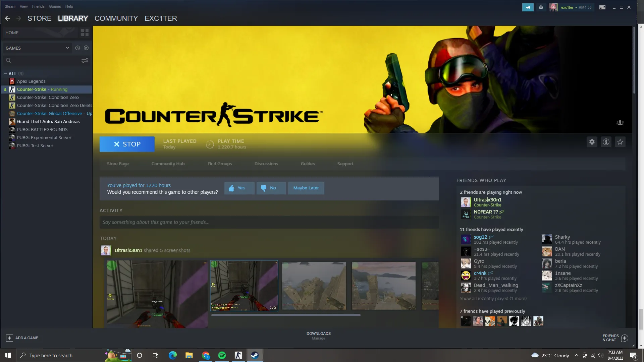Open Google Chrome from the taskbar

click(x=206, y=355)
